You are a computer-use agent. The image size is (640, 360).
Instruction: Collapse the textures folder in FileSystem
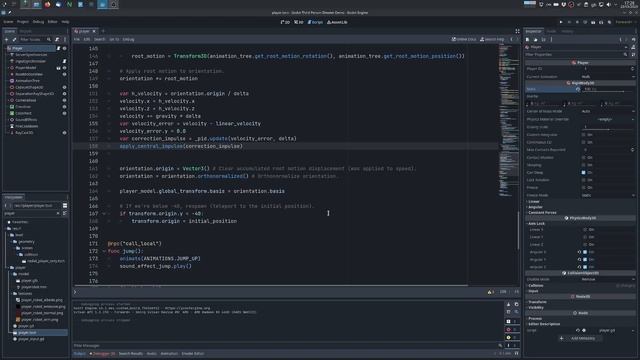[x=12, y=293]
